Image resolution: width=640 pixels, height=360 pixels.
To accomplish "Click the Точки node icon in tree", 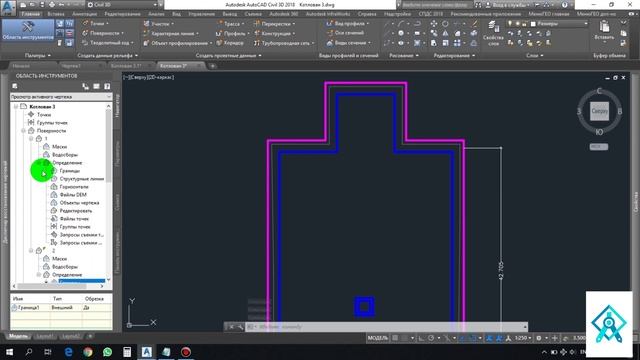I will [x=31, y=115].
